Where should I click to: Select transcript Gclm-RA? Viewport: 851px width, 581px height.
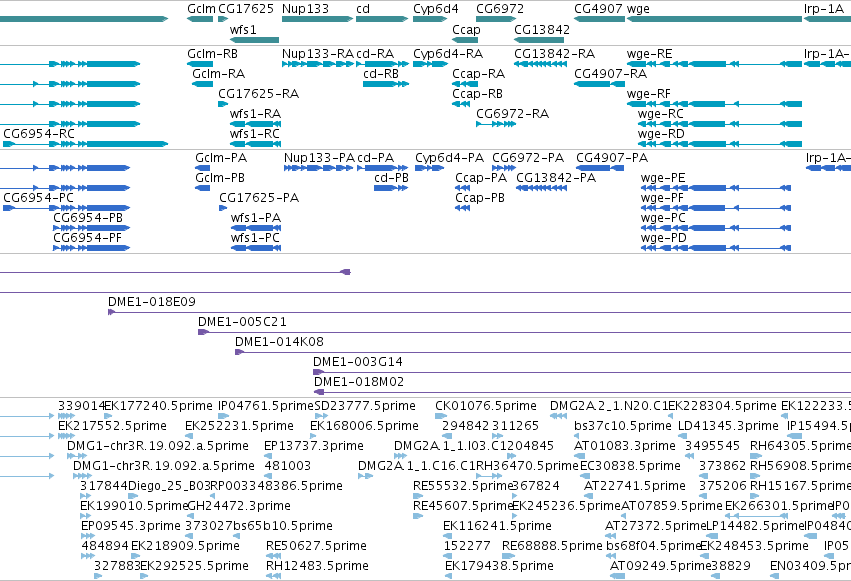[218, 74]
